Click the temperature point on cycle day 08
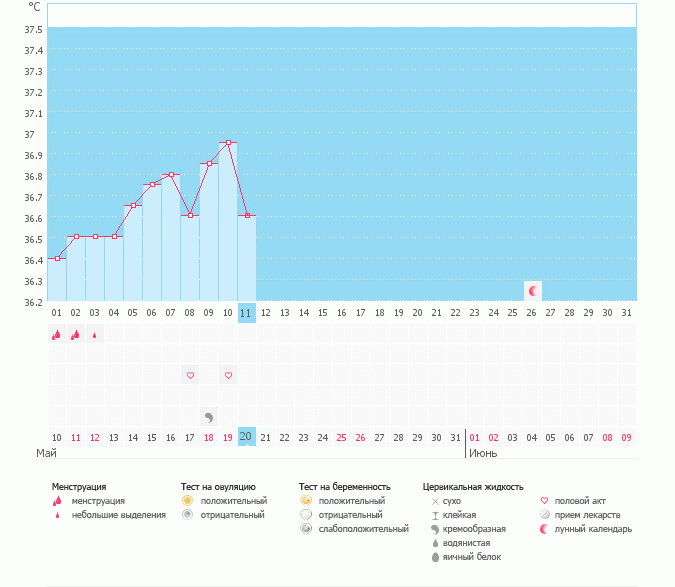Image resolution: width=675 pixels, height=587 pixels. [190, 215]
